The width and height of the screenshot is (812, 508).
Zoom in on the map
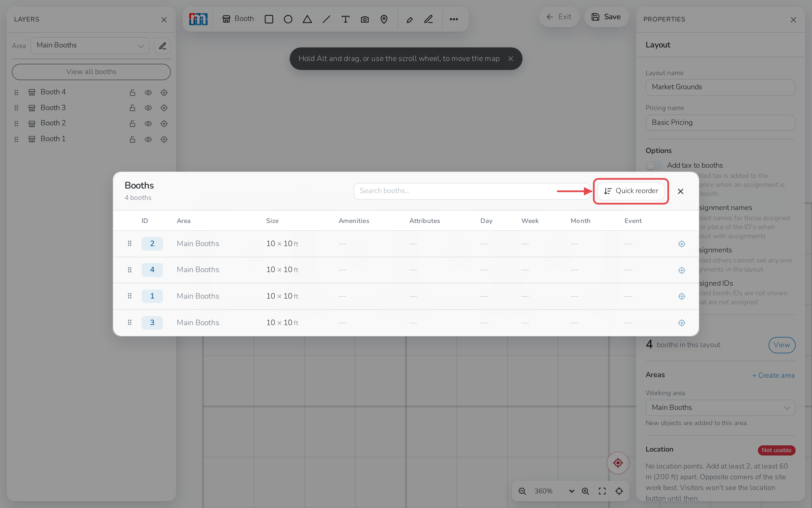click(x=586, y=491)
